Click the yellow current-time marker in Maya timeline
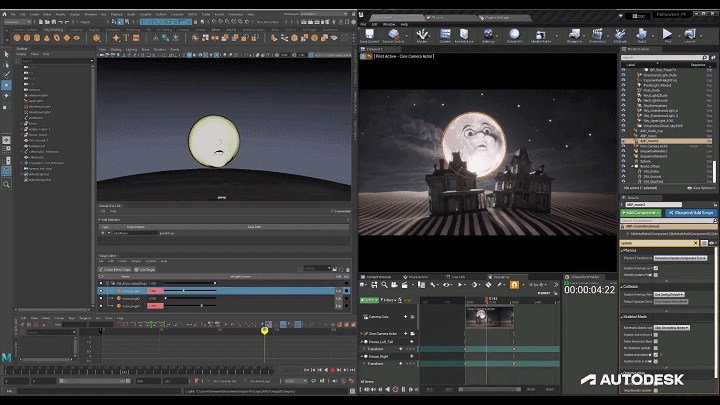The height and width of the screenshot is (405, 720). [x=264, y=331]
